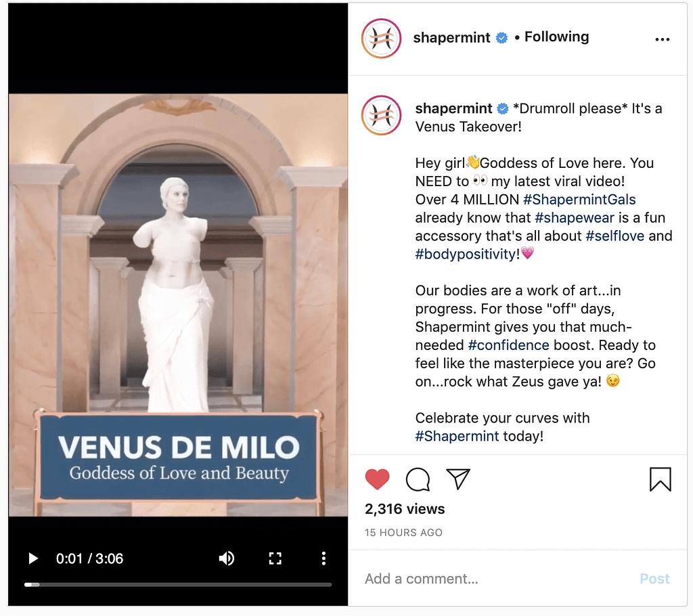
Task: Click the Following button in header
Action: (556, 37)
